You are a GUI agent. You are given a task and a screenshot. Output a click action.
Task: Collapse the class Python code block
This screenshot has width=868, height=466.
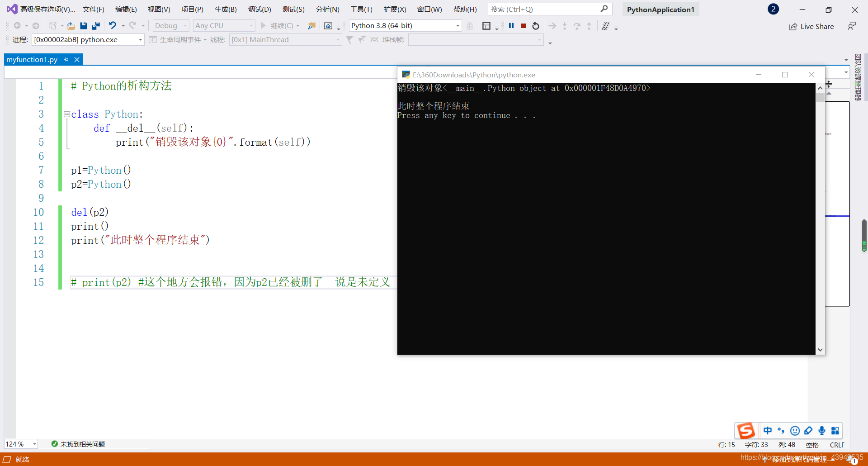click(x=67, y=114)
